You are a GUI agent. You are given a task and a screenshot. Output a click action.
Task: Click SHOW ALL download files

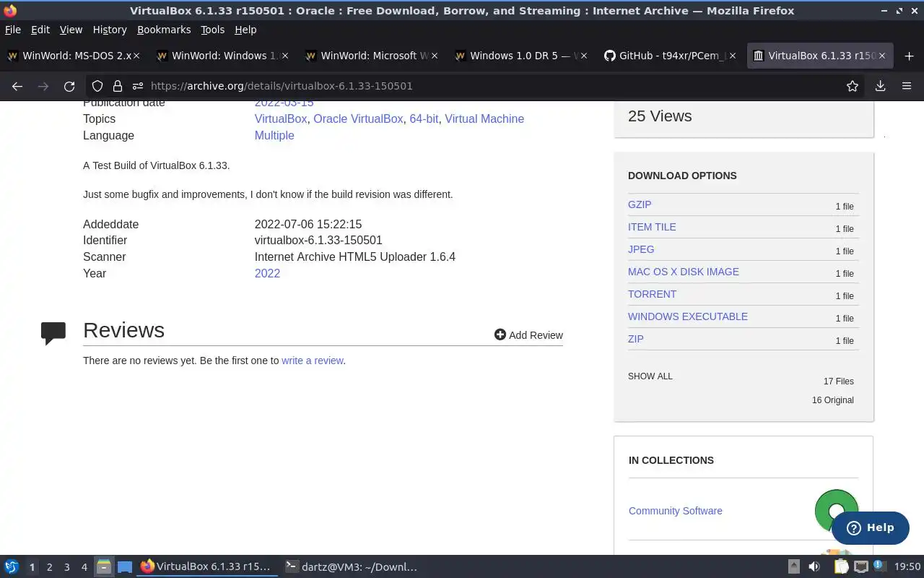(650, 376)
